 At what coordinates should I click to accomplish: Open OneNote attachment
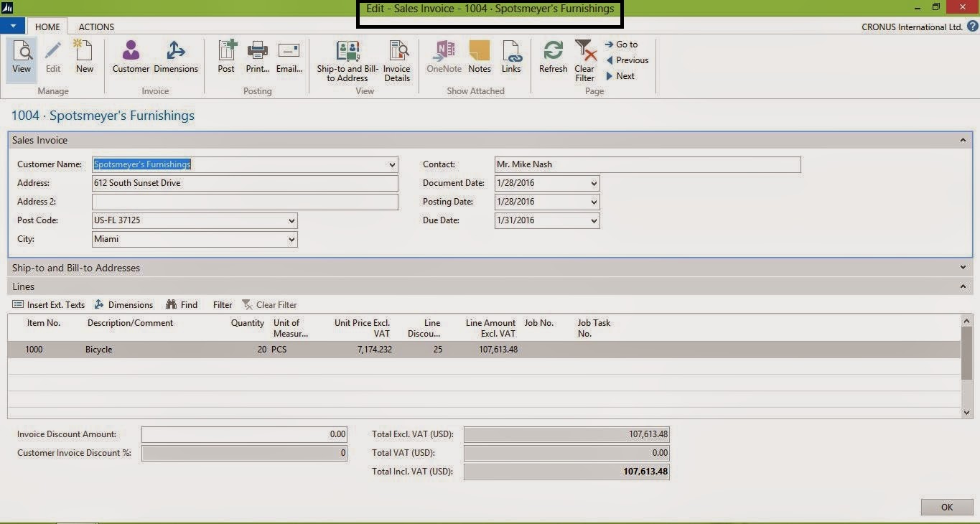coord(444,57)
